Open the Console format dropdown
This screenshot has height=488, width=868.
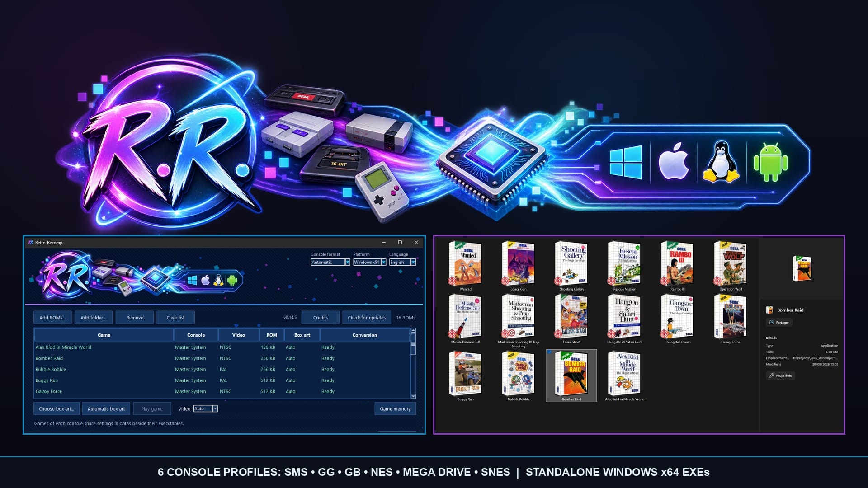330,263
